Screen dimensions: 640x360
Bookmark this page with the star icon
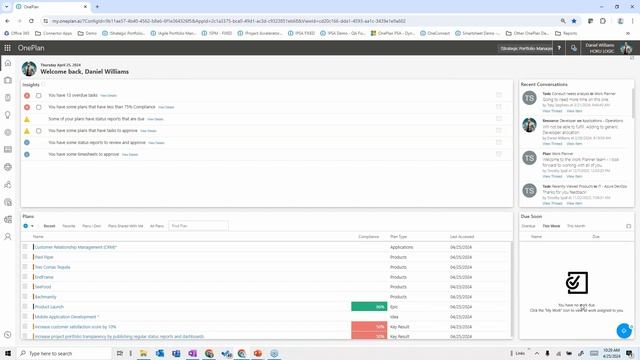point(574,21)
